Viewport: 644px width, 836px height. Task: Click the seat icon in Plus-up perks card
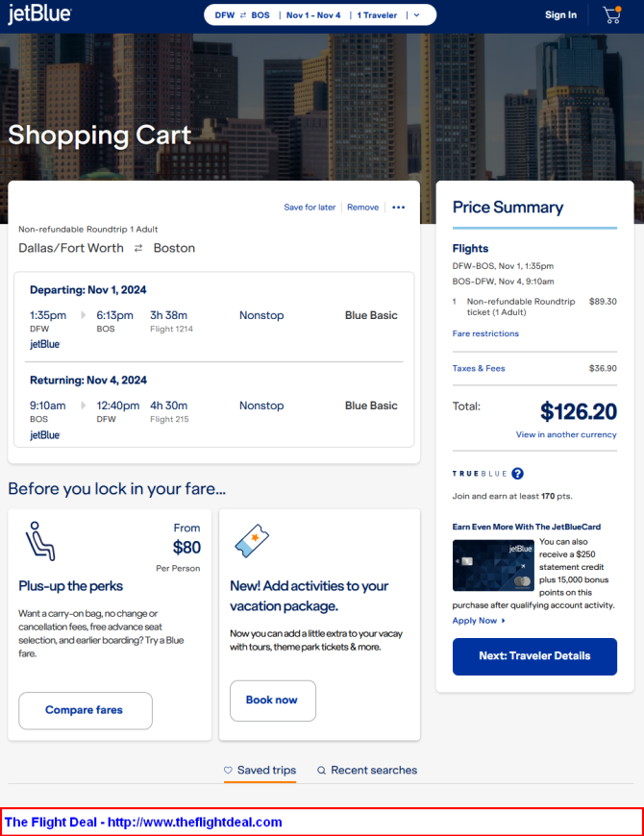click(40, 541)
